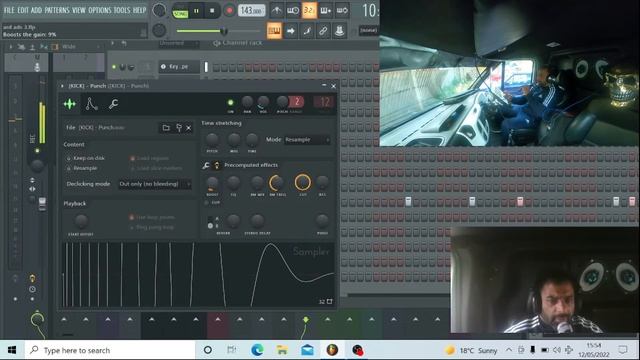Toggle the Key channel mute LED
This screenshot has width=640, height=360.
tap(114, 67)
